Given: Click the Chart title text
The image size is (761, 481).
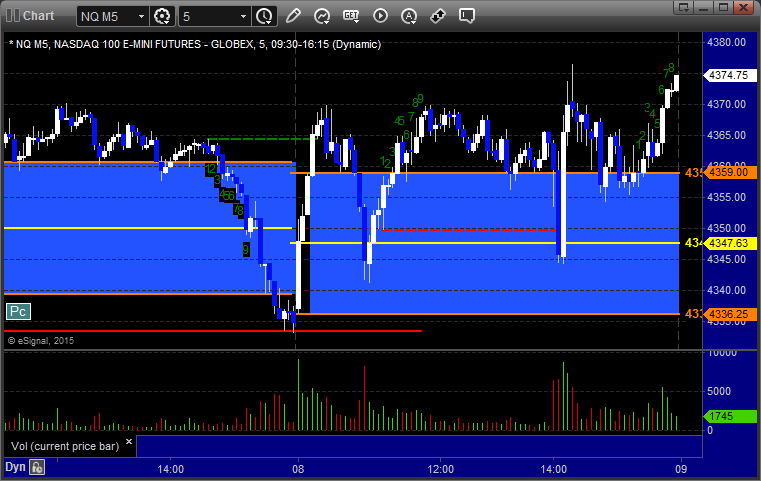Looking at the screenshot, I should click(38, 16).
